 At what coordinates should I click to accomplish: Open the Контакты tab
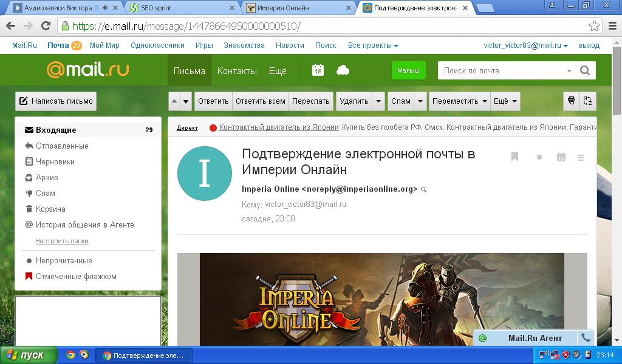[237, 70]
